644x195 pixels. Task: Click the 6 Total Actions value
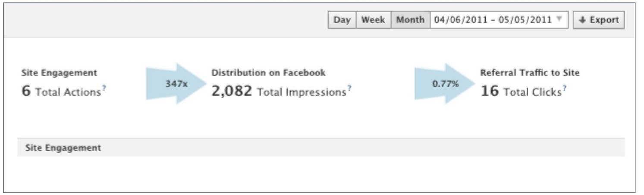(61, 91)
